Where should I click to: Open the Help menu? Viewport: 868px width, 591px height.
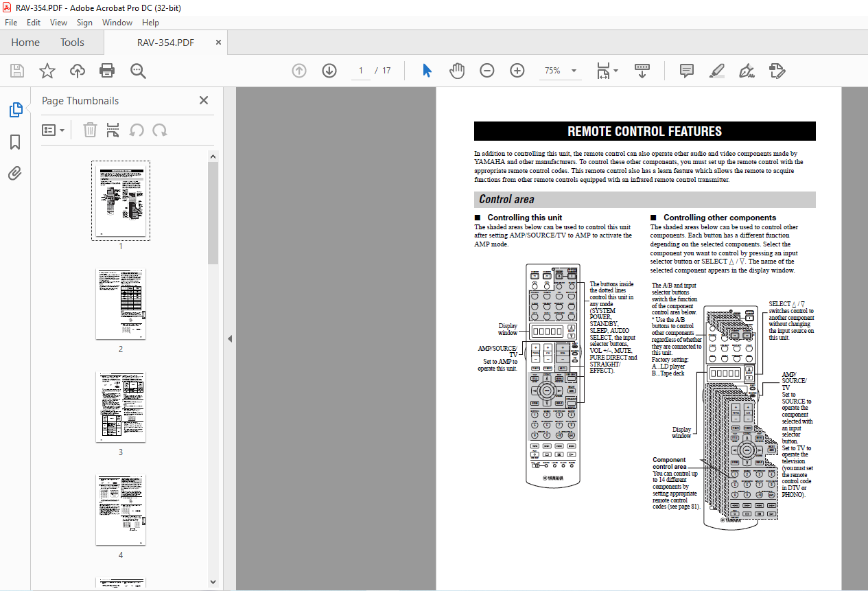click(x=150, y=23)
